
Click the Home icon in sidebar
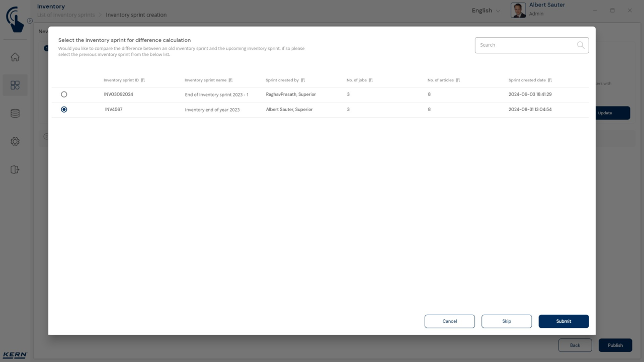[15, 57]
